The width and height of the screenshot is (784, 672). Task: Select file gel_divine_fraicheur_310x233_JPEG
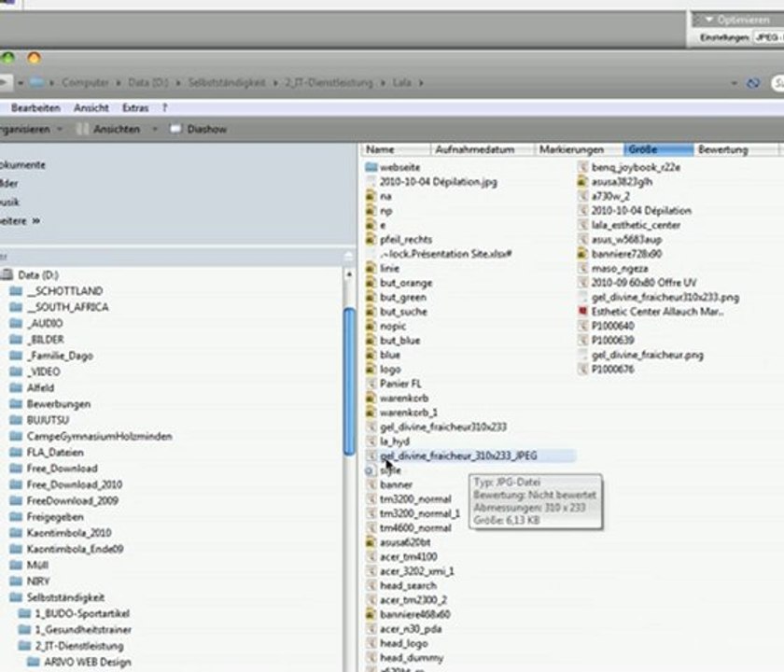pos(458,455)
